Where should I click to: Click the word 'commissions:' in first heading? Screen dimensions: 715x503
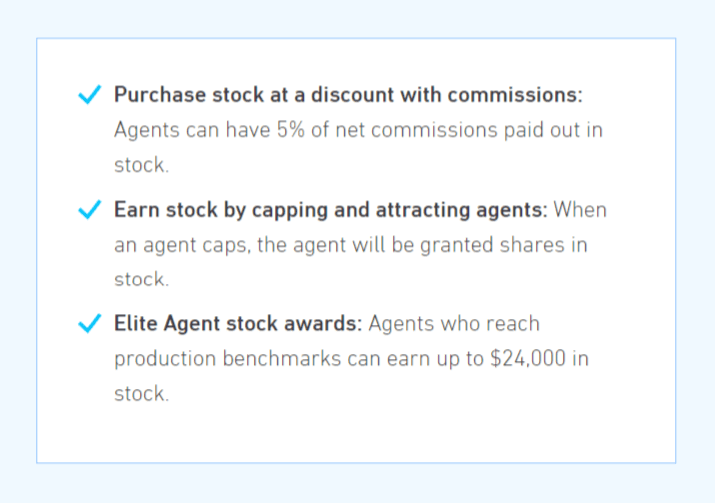tap(515, 95)
